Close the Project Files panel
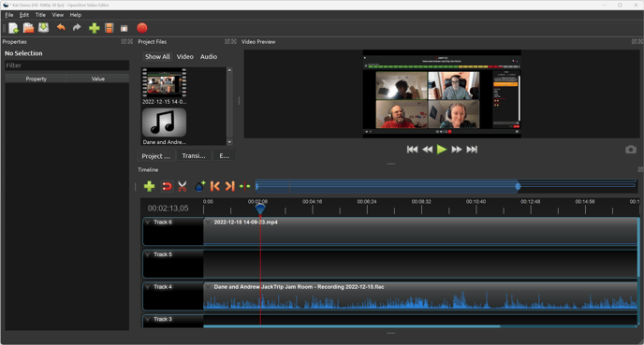Screen dimensions: 644x345 234,41
